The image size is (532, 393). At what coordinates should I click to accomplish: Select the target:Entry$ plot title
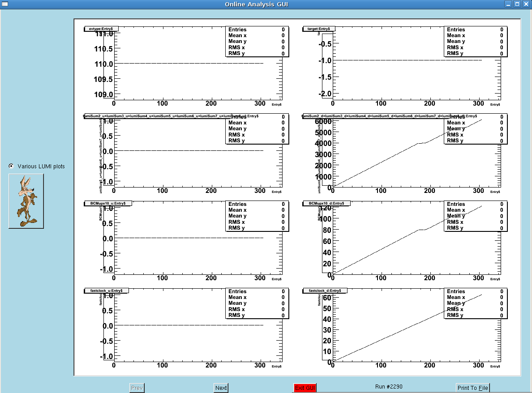click(x=318, y=29)
